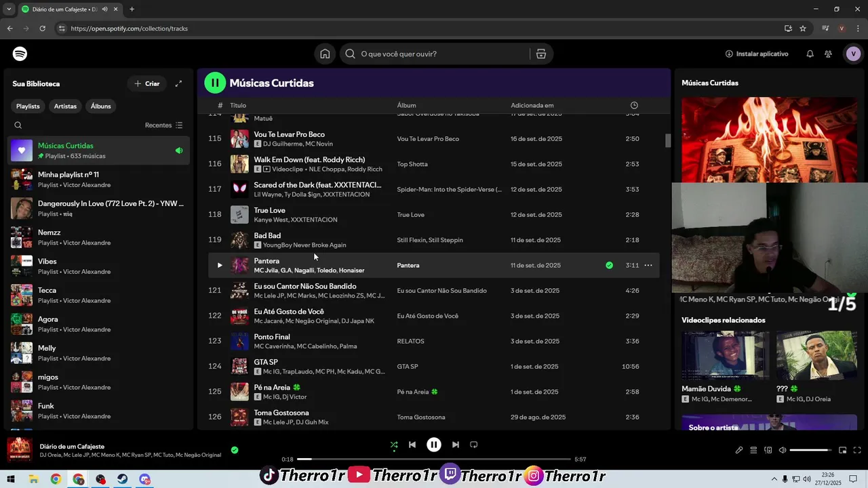Open connect to a device icon
The height and width of the screenshot is (488, 868).
click(768, 450)
